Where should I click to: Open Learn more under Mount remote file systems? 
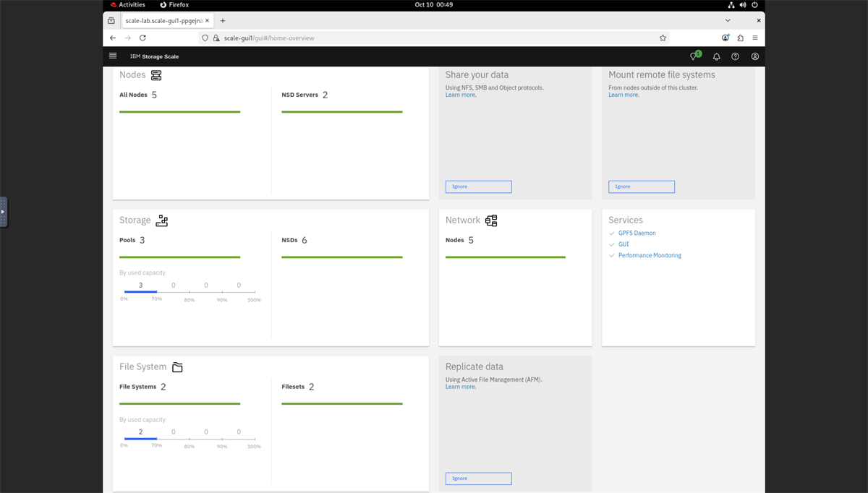click(x=624, y=95)
